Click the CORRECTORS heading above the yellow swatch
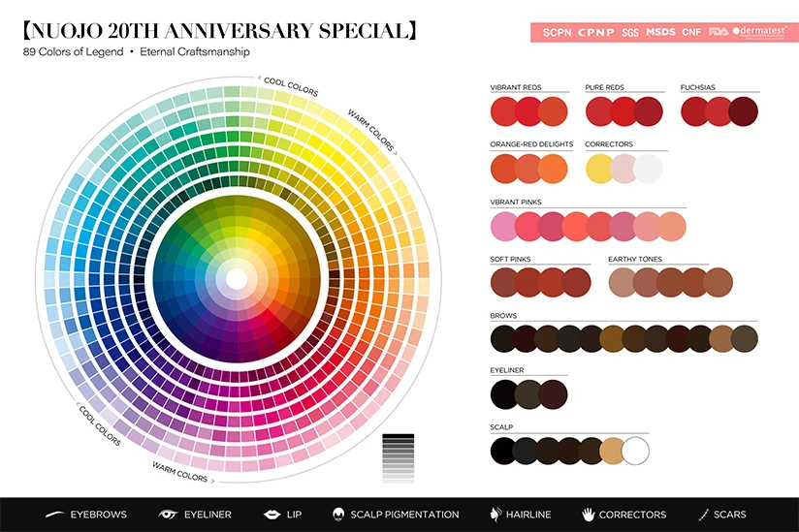 pyautogui.click(x=609, y=144)
